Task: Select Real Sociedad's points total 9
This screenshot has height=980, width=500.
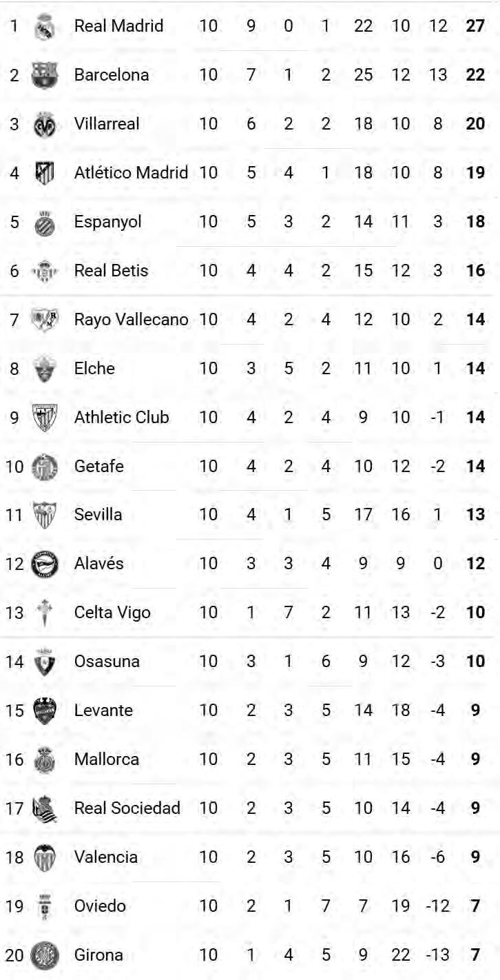Action: point(475,808)
